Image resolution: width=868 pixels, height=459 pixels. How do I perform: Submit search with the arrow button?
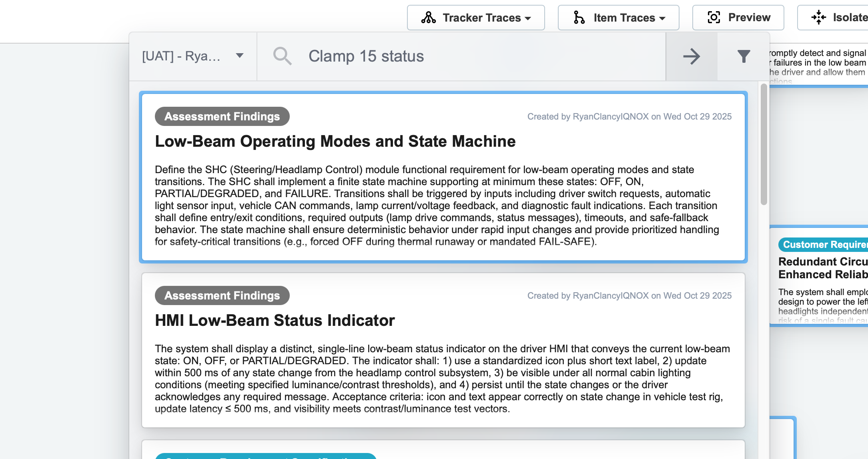(x=691, y=56)
